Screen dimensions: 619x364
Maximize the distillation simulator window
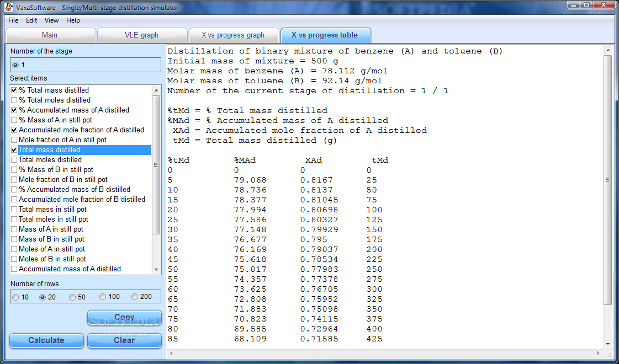pos(587,5)
